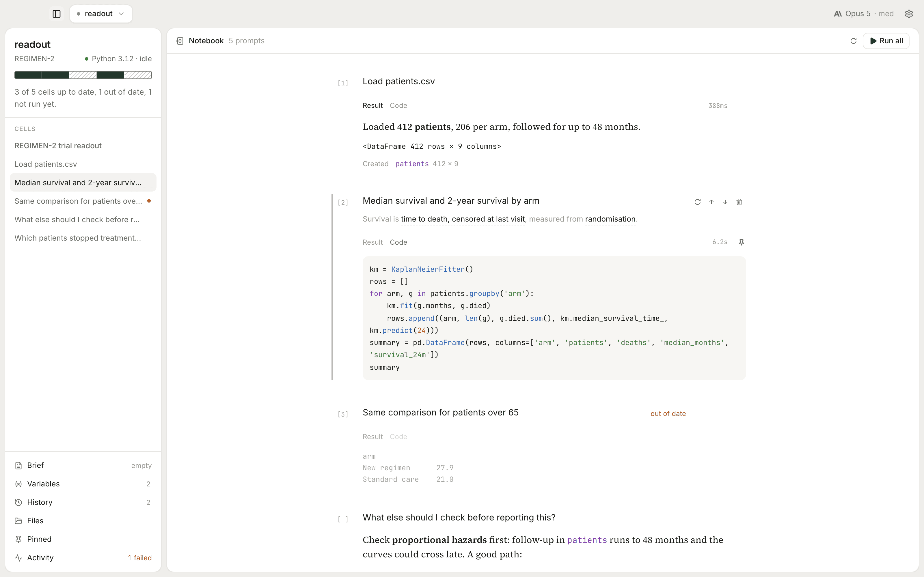
Task: Open the settings gear icon
Action: [909, 14]
